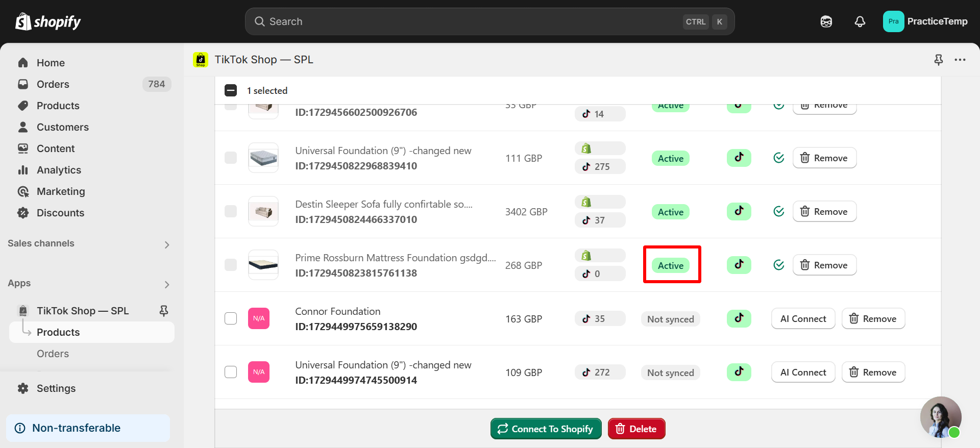
Task: Tick checkbox for Universal Foundation 111 GBP row
Action: click(x=231, y=158)
